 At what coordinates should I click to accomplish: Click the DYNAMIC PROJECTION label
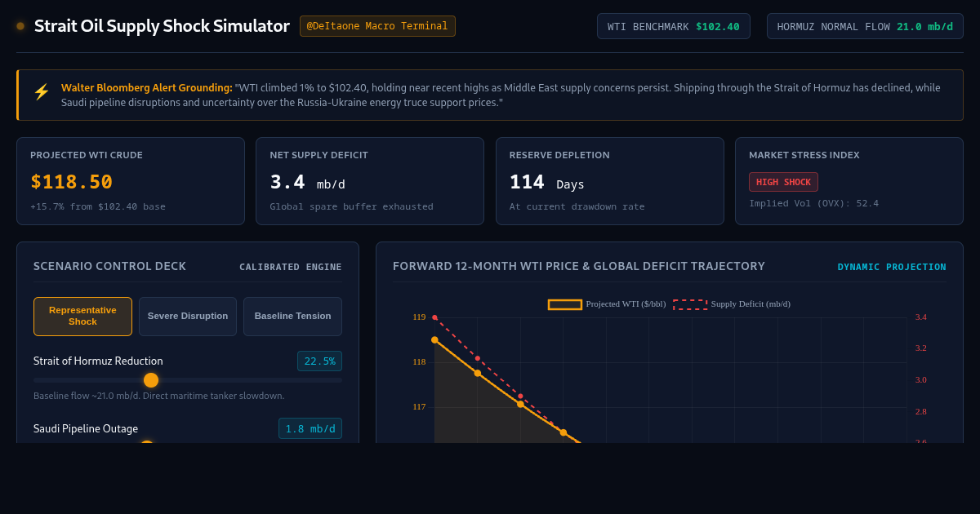coord(892,267)
